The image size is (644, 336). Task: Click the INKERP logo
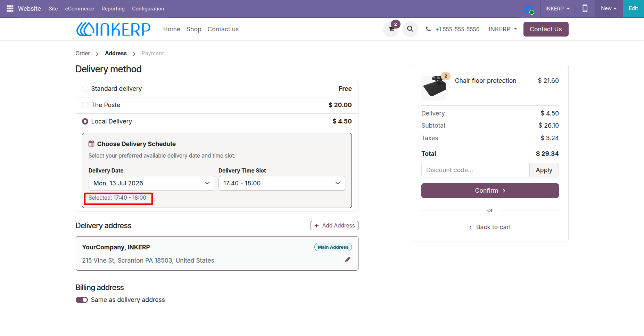click(113, 29)
